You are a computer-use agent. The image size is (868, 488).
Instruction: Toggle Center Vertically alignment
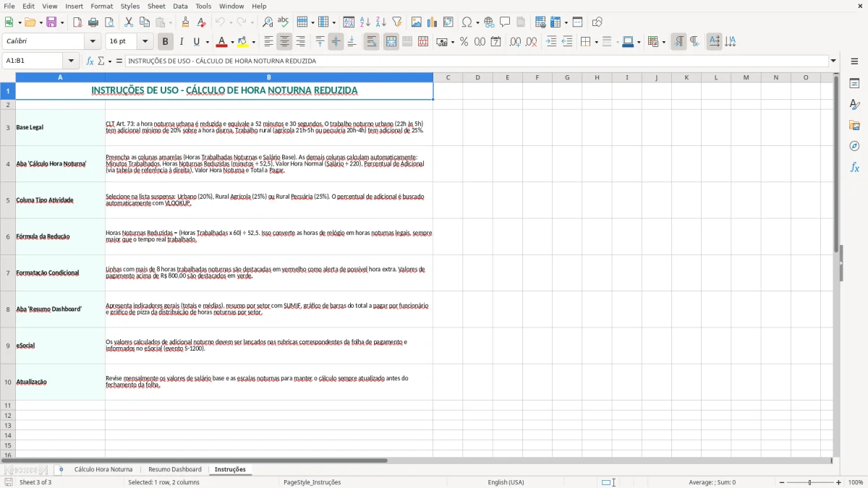pyautogui.click(x=336, y=42)
